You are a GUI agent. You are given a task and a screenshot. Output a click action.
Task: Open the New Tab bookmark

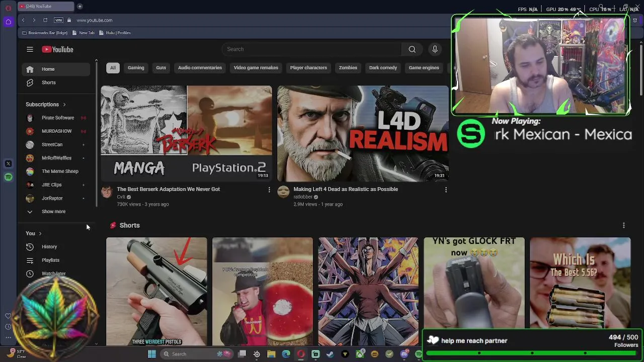coord(84,33)
